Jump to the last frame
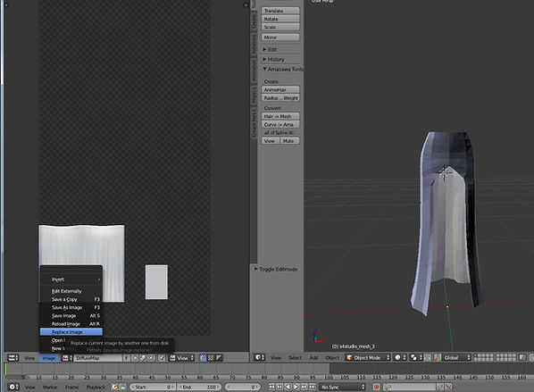 (x=312, y=387)
